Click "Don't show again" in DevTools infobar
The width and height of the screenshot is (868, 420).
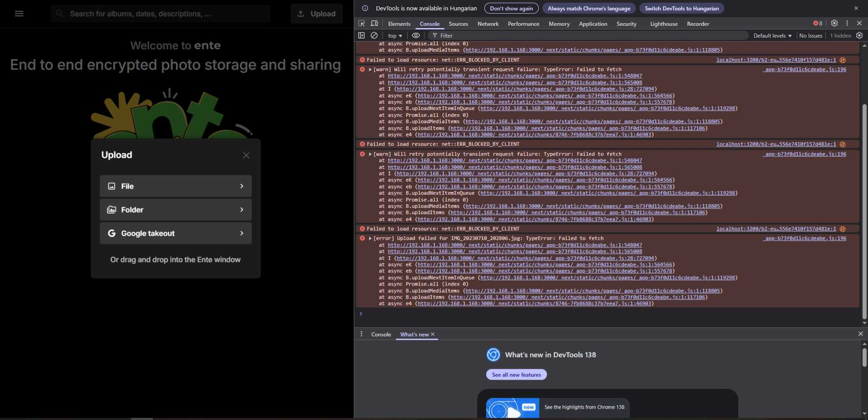click(x=512, y=8)
